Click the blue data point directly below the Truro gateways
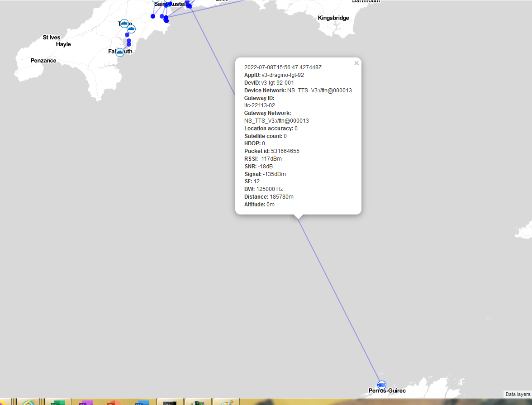 (x=127, y=35)
